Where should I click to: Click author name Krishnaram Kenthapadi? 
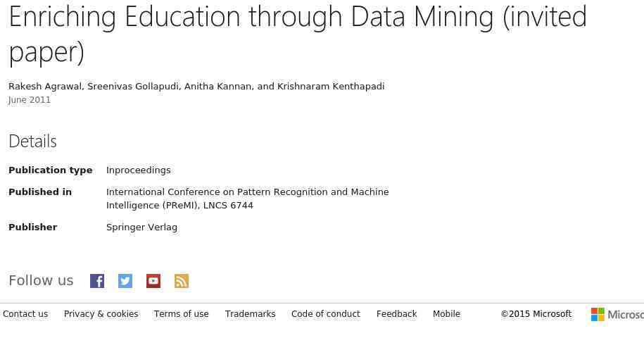[331, 87]
